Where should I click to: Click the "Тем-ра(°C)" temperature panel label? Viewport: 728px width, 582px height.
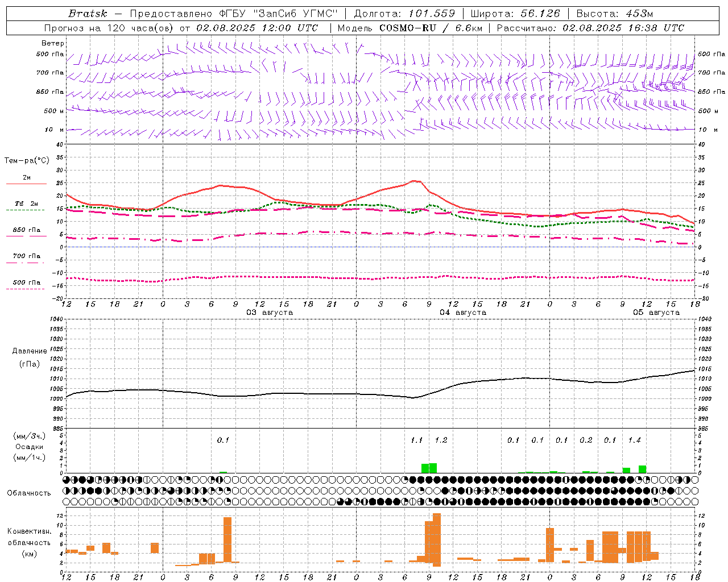pyautogui.click(x=27, y=161)
